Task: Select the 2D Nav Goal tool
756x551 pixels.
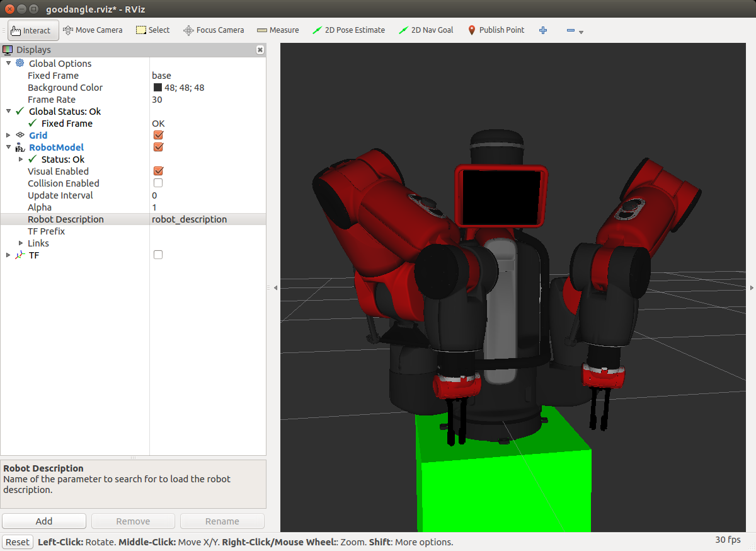Action: pos(426,30)
